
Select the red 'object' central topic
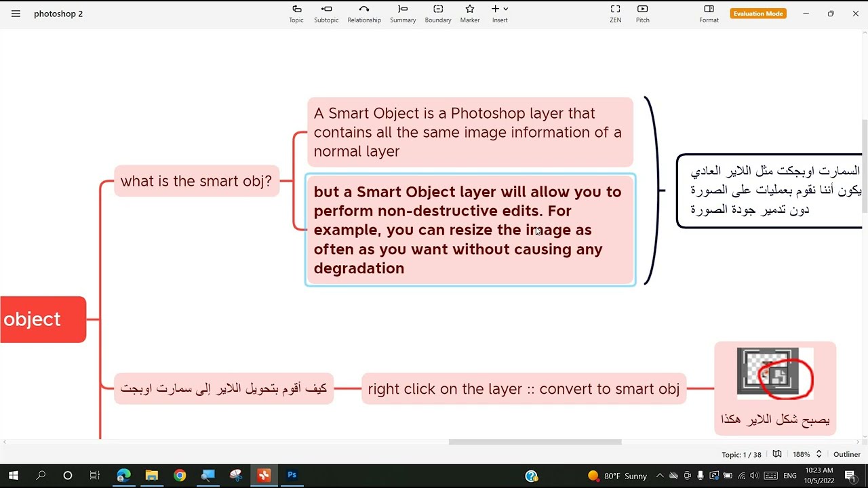point(42,319)
